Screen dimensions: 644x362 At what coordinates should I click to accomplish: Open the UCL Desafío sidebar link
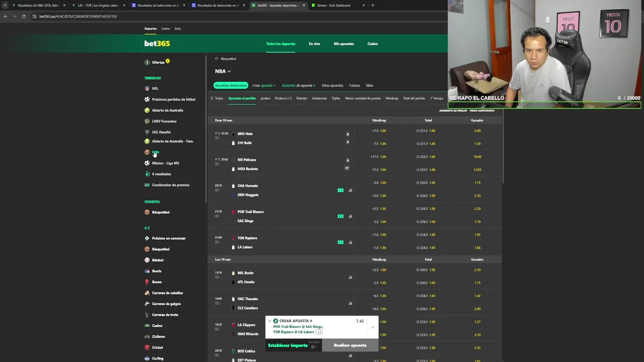click(161, 132)
